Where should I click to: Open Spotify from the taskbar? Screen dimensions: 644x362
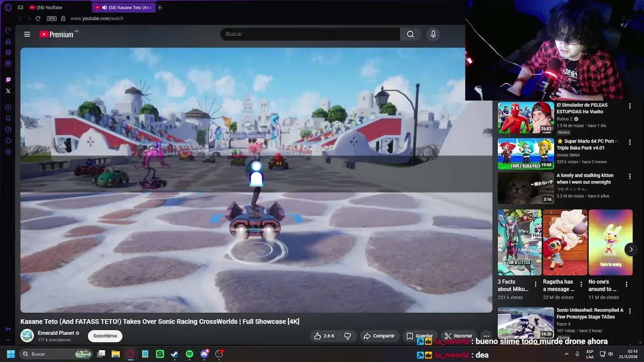(189, 354)
